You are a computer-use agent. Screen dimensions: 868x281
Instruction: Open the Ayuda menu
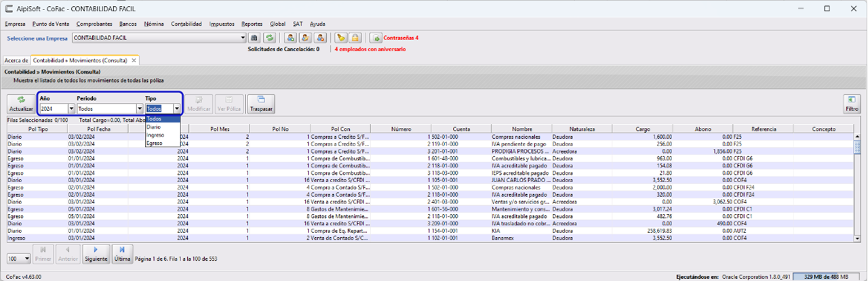coord(317,24)
